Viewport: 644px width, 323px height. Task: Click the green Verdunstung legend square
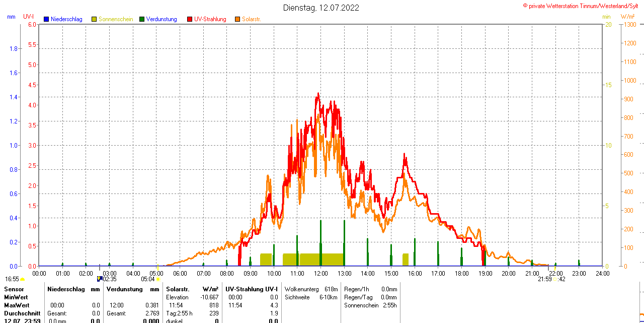(x=142, y=19)
